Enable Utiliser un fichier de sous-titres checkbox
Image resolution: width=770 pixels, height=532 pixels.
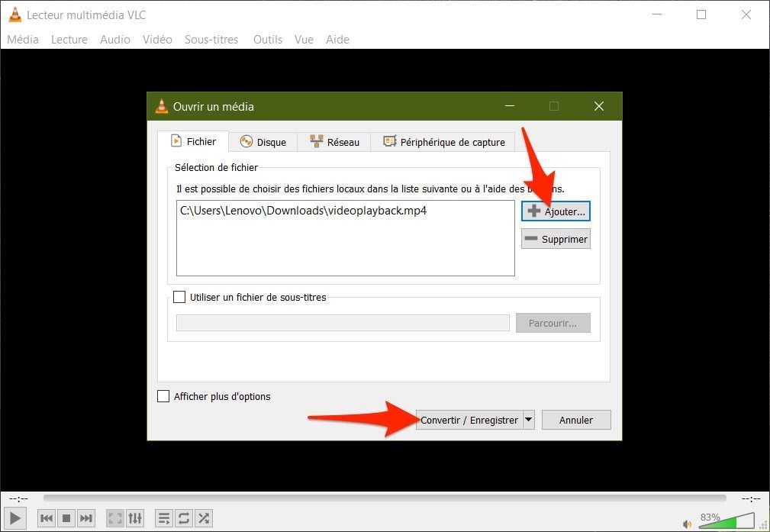point(179,297)
